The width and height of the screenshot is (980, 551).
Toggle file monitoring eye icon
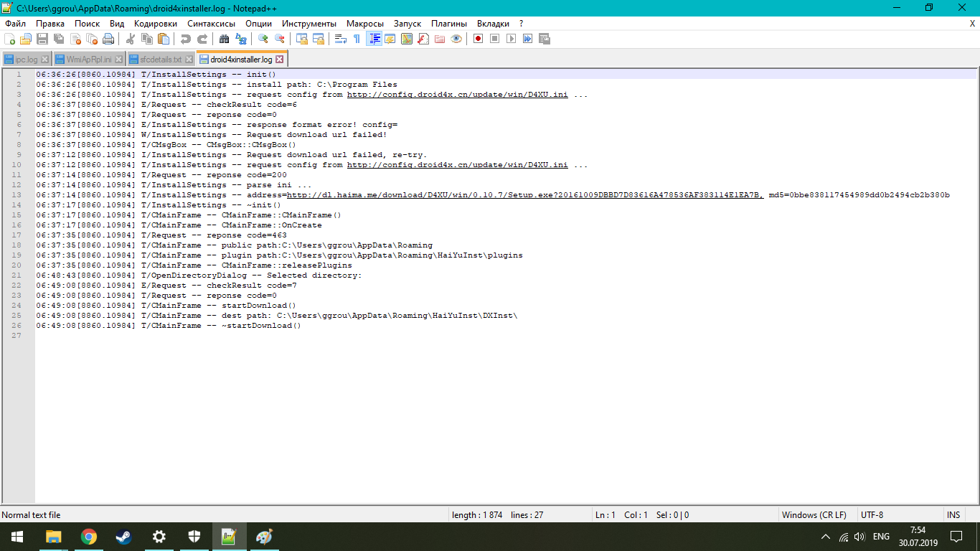pyautogui.click(x=456, y=39)
